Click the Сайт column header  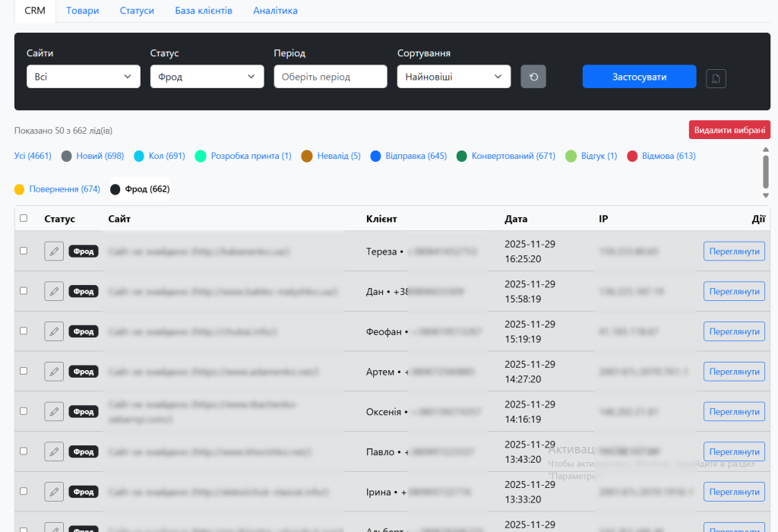(x=119, y=219)
